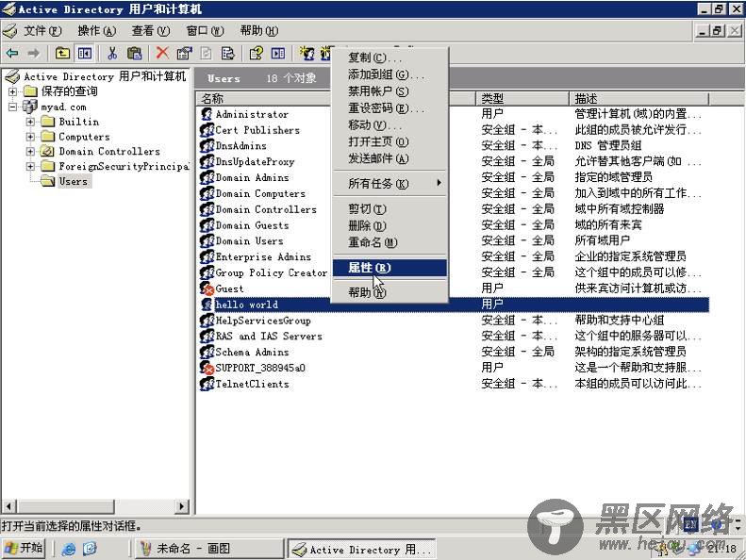Expand the 保存的查询 tree node

12,91
